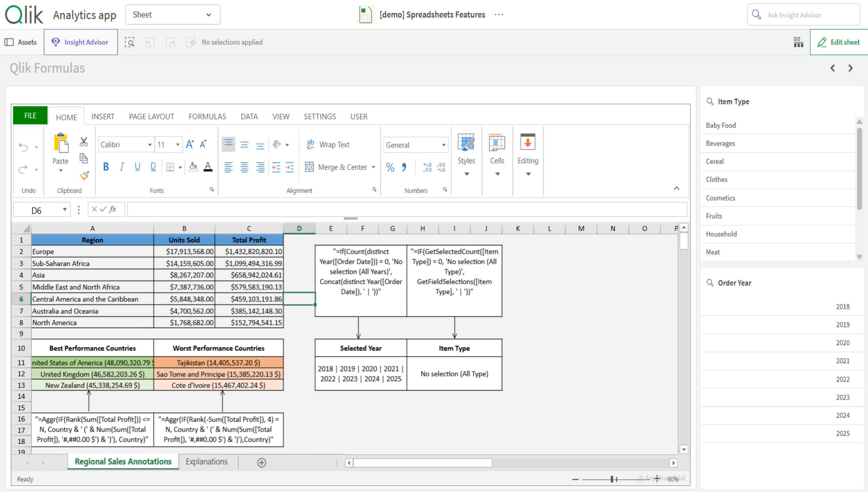
Task: Open the Calibri font name dropdown
Action: point(150,145)
